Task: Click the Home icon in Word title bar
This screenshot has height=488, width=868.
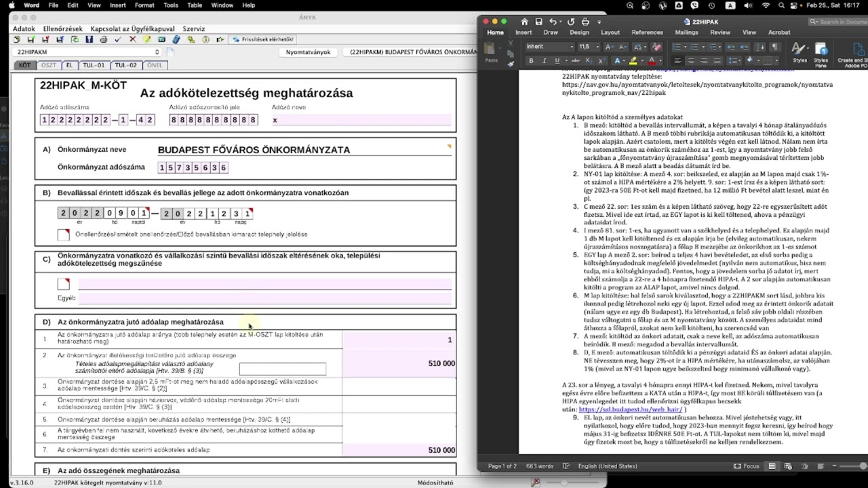Action: [524, 22]
